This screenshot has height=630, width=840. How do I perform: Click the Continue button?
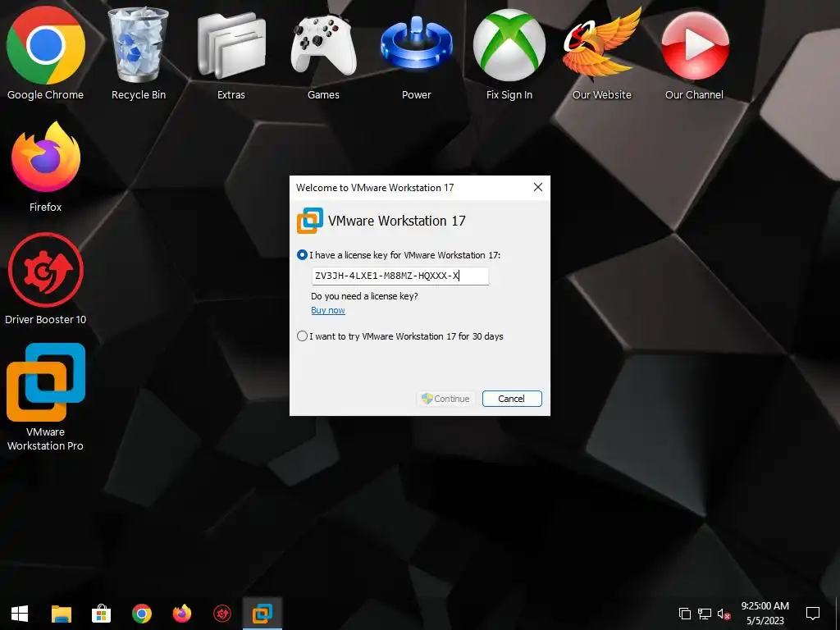click(445, 399)
